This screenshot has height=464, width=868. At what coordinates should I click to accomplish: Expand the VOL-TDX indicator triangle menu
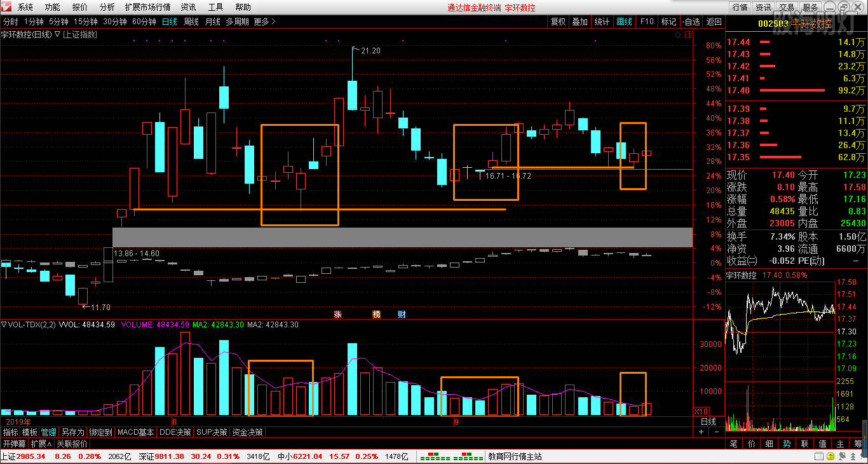(4, 325)
